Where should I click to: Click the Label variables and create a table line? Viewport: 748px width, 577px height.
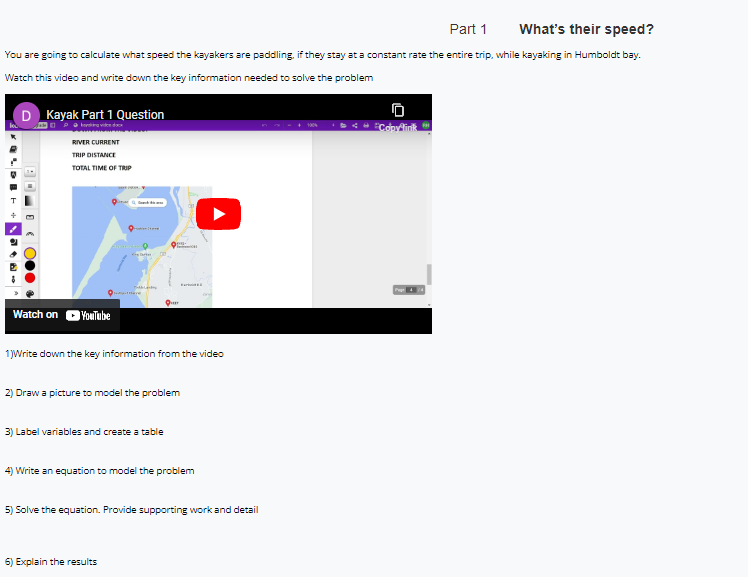[84, 432]
